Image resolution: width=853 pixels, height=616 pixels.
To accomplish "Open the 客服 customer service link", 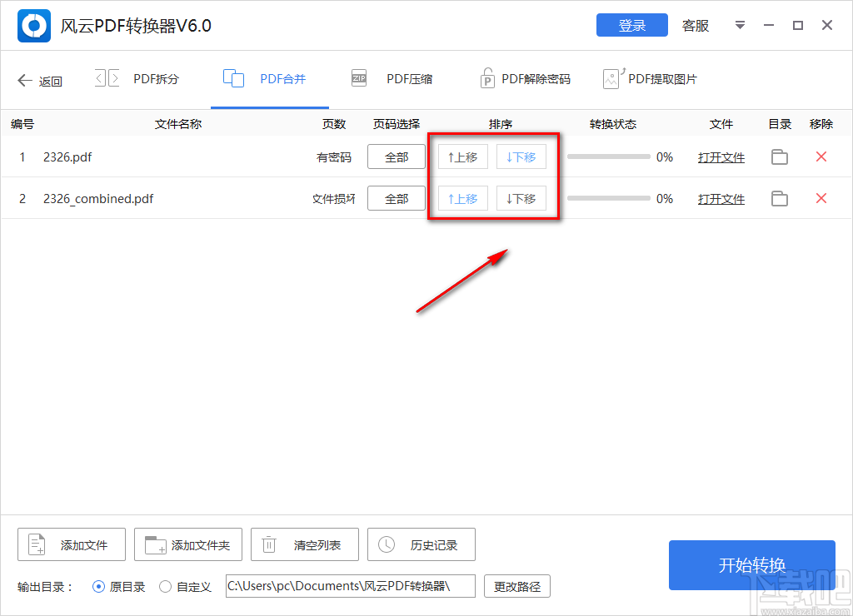I will click(696, 26).
